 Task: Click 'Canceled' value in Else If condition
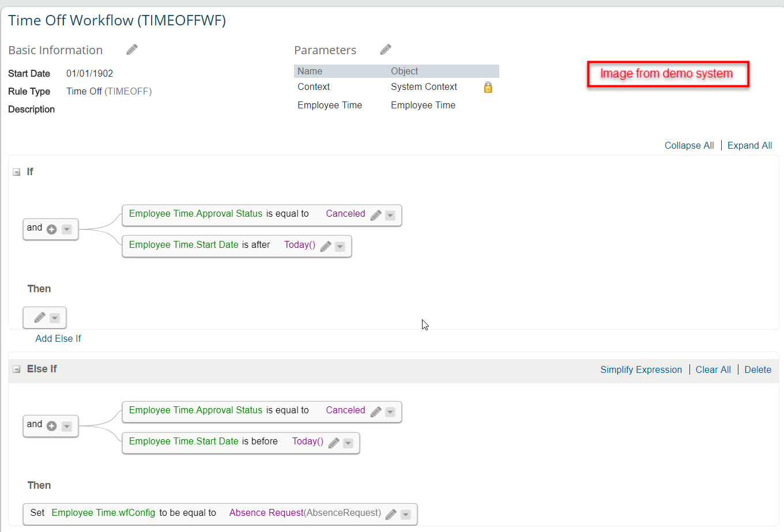[345, 410]
